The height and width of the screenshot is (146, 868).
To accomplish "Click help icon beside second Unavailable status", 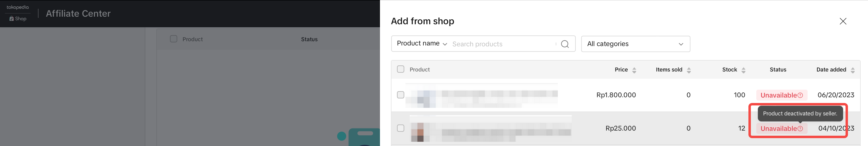I will (800, 128).
